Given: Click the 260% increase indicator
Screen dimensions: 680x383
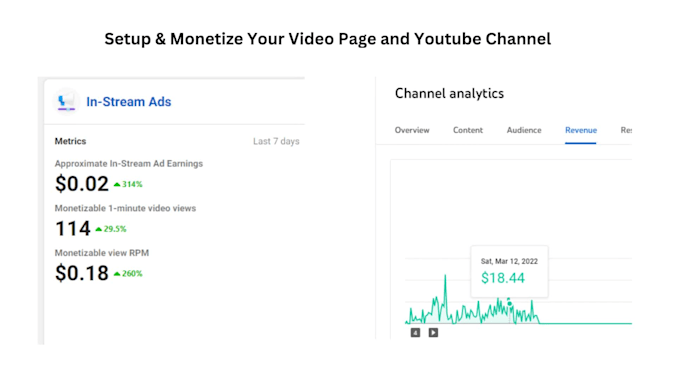Looking at the screenshot, I should click(128, 274).
